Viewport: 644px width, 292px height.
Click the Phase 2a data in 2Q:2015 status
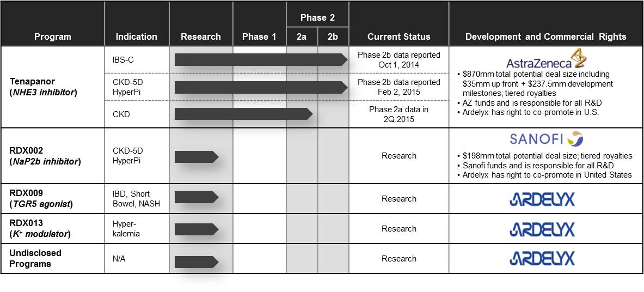coord(398,114)
